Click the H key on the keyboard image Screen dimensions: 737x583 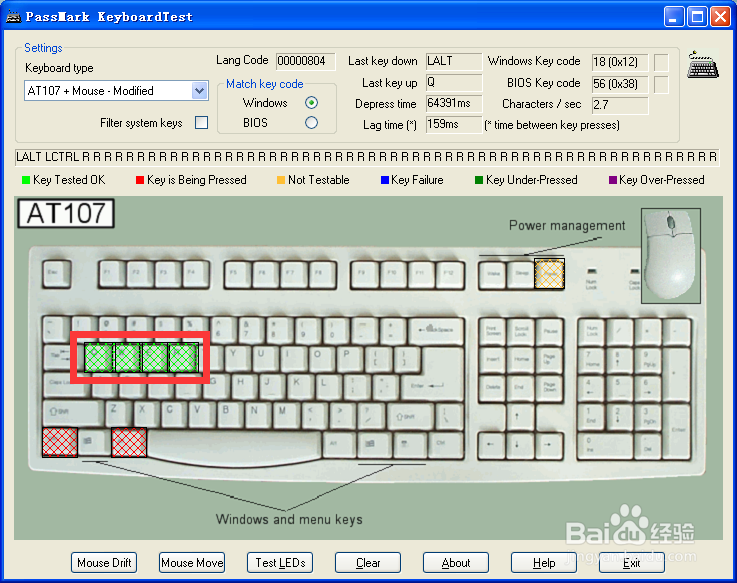tap(243, 385)
